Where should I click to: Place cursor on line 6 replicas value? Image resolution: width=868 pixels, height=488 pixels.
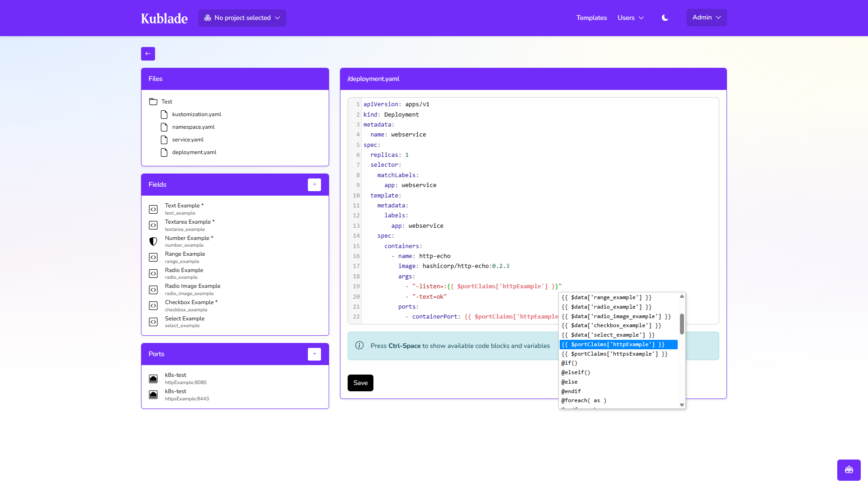coord(407,155)
